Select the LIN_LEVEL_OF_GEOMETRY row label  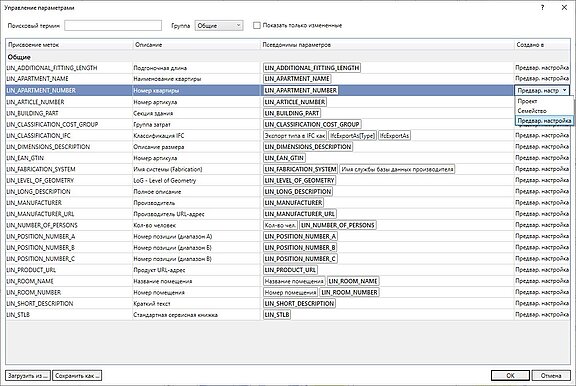tap(40, 180)
